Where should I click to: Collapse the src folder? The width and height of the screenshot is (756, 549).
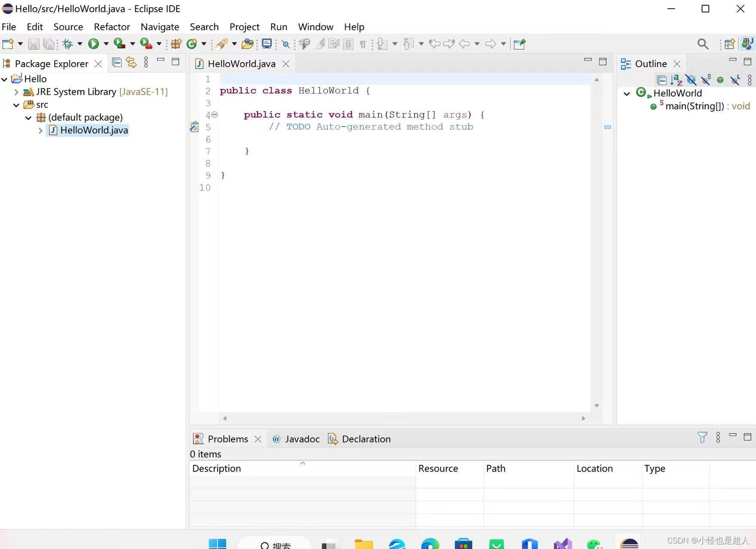point(16,105)
